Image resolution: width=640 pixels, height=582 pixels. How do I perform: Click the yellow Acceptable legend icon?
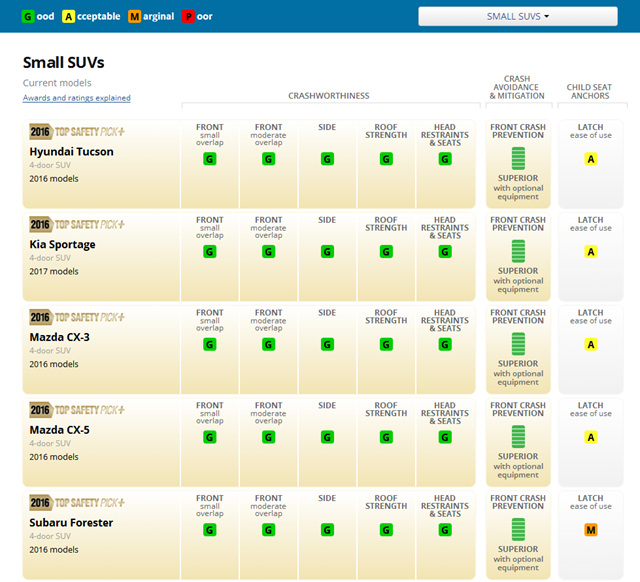(68, 17)
